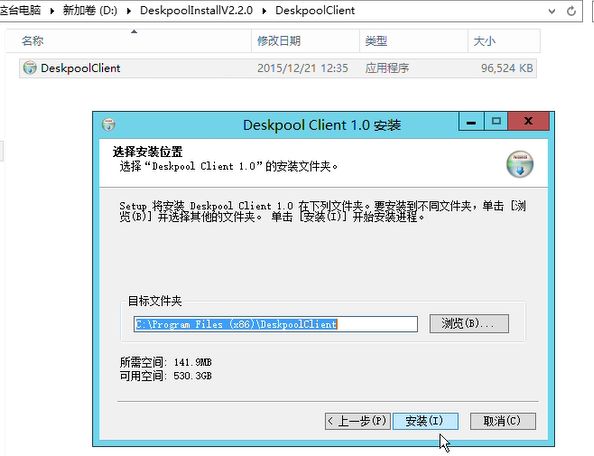Click 浏览(B)... to browse folder
The width and height of the screenshot is (594, 456).
(469, 323)
